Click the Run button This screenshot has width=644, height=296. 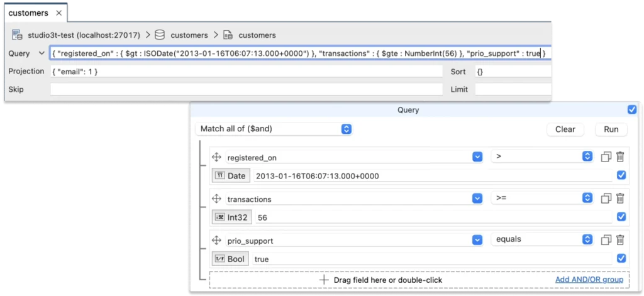pos(611,129)
